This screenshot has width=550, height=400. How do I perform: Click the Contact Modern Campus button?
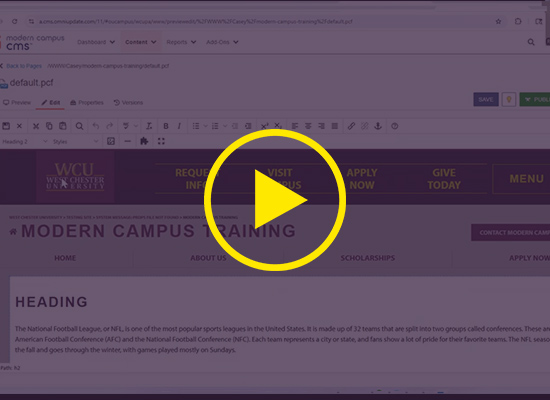(511, 233)
